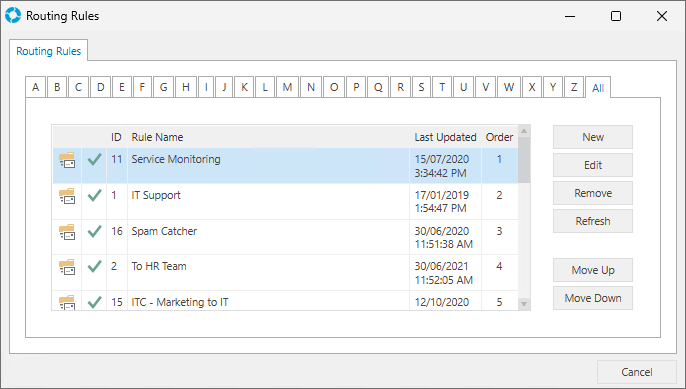Click scrollbar down arrow in rules list
686x389 pixels.
pos(524,304)
